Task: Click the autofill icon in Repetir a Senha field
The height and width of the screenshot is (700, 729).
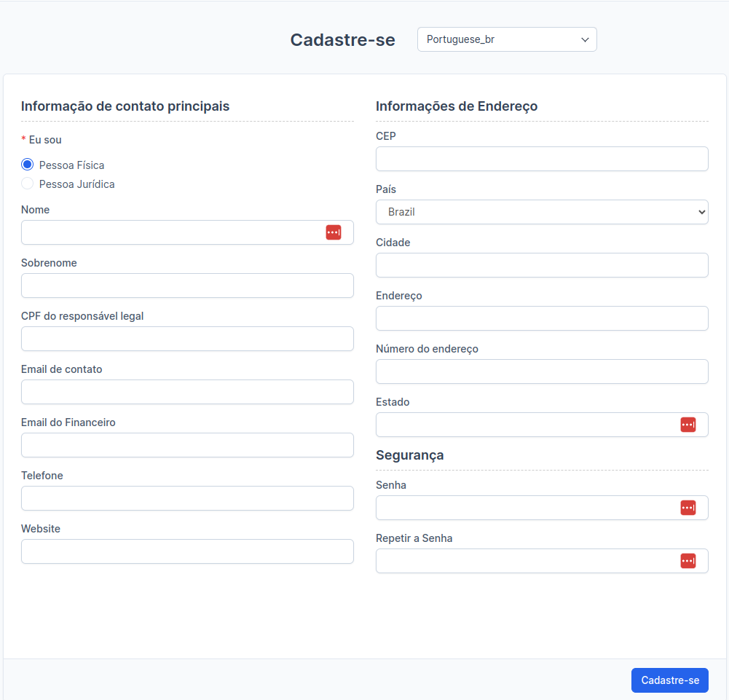Action: [x=687, y=561]
